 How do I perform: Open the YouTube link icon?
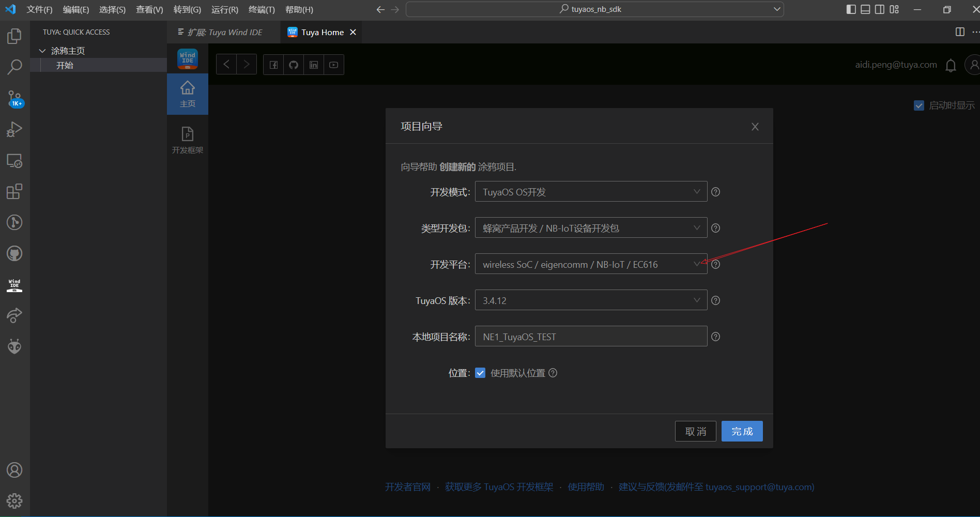[x=334, y=65]
